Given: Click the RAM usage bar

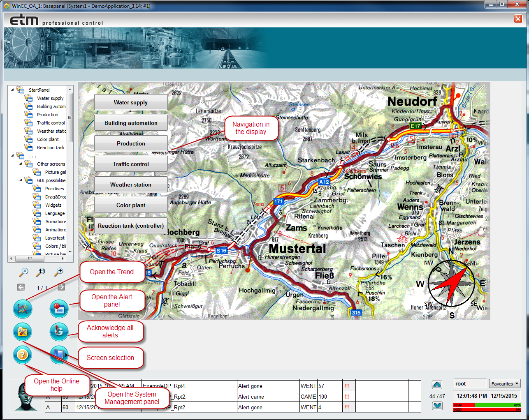Looking at the screenshot, I should point(487,405).
